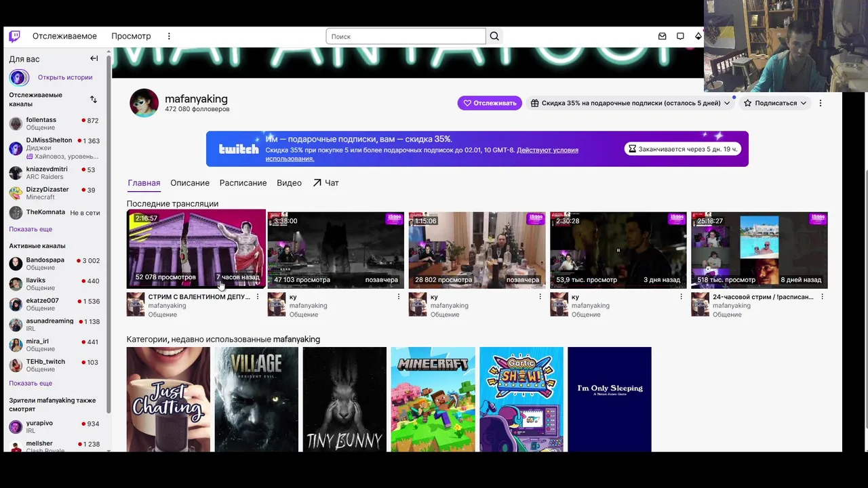Image resolution: width=868 pixels, height=488 pixels.
Task: Pop out the Чат tab
Action: [325, 183]
